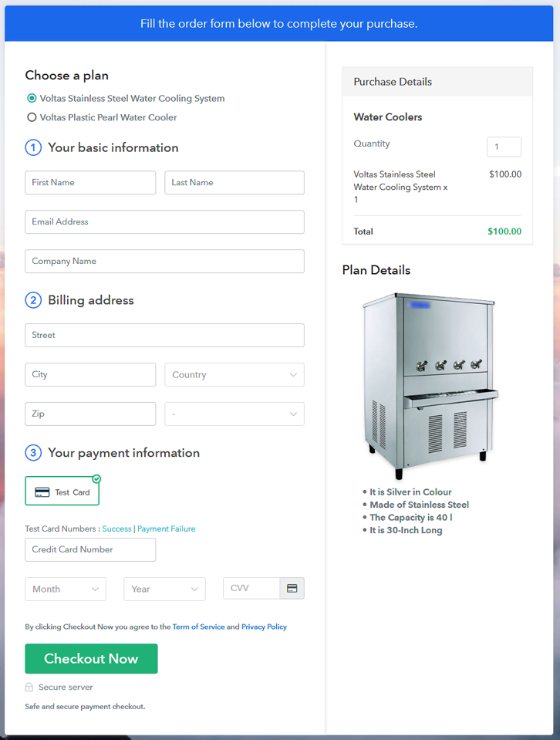Click the Credit Card Number field
The width and height of the screenshot is (560, 740).
pos(90,550)
